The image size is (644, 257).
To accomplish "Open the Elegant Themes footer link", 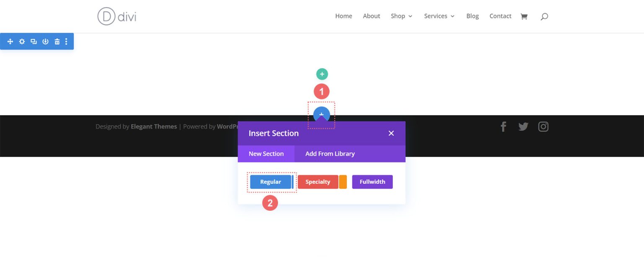I will pyautogui.click(x=154, y=126).
